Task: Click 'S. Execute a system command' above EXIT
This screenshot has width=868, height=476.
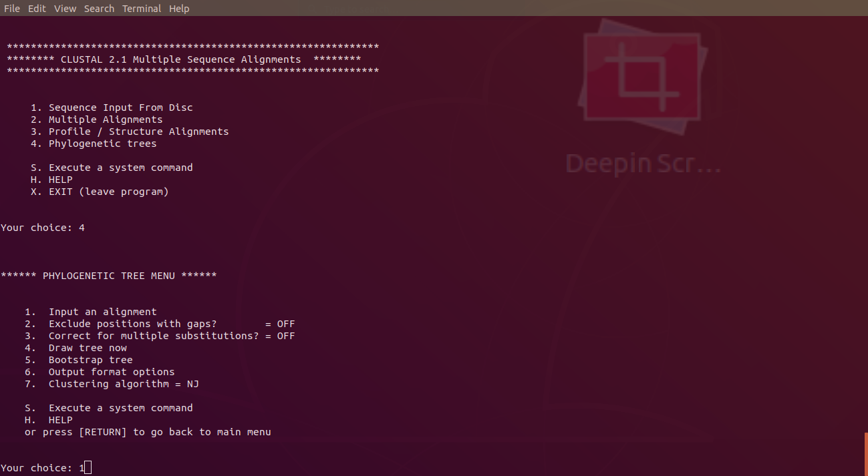Action: [112, 168]
